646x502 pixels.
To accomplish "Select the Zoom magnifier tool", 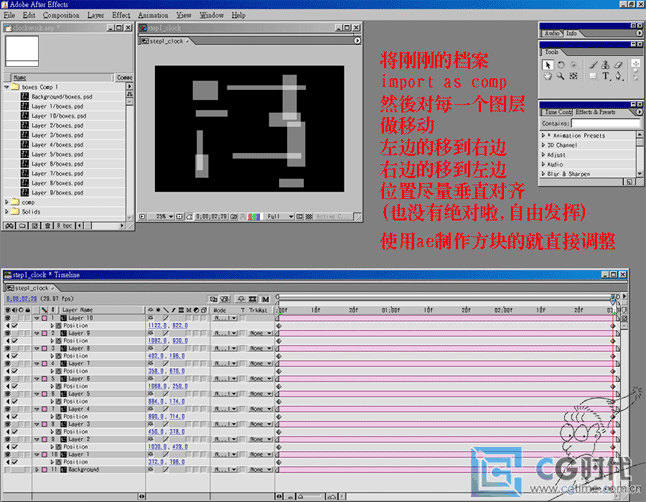I will (561, 76).
